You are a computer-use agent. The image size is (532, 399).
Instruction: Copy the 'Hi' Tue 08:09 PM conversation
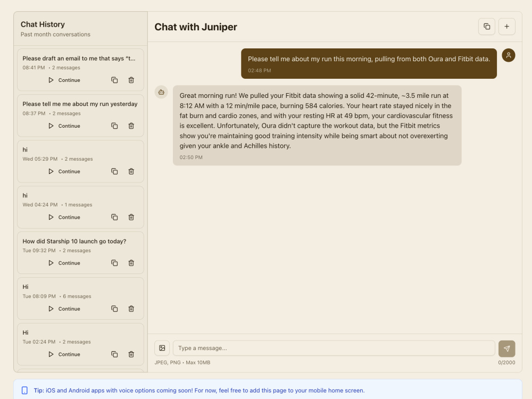click(x=114, y=309)
